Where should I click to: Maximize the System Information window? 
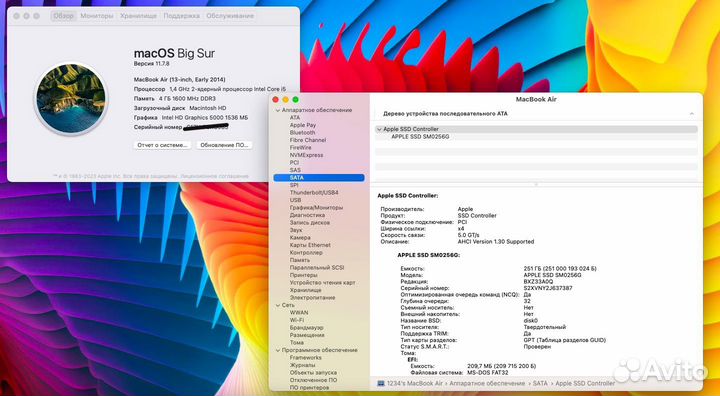tap(295, 99)
